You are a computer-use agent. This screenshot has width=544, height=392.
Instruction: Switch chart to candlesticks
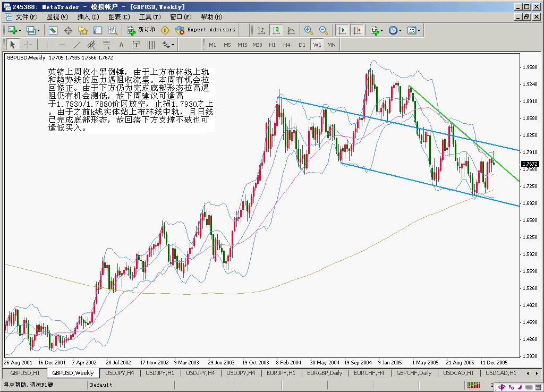pyautogui.click(x=276, y=30)
